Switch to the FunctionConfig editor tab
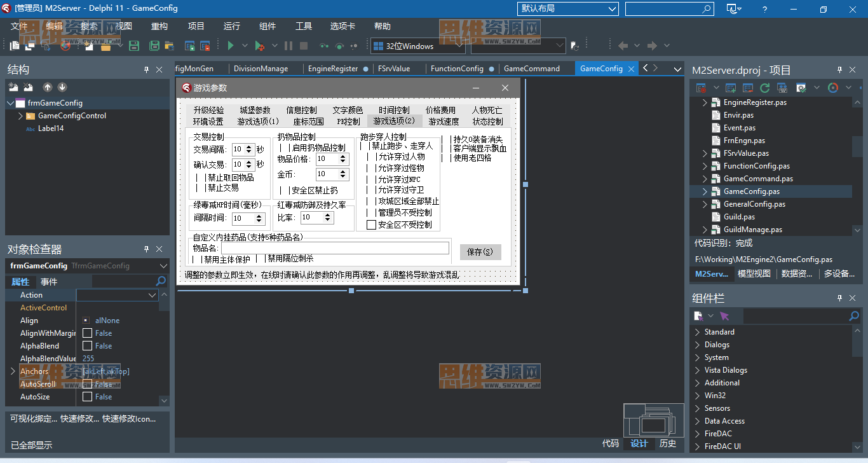 457,69
